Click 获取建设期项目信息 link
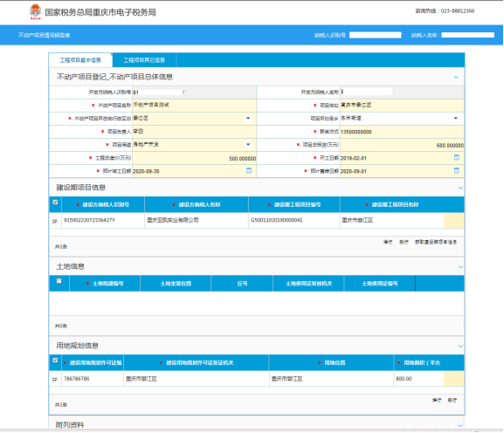Screen dimensions: 504x433 436,242
